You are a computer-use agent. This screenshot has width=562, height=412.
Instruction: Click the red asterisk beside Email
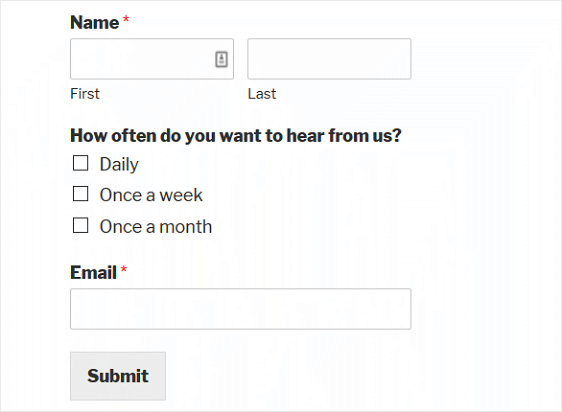(124, 269)
